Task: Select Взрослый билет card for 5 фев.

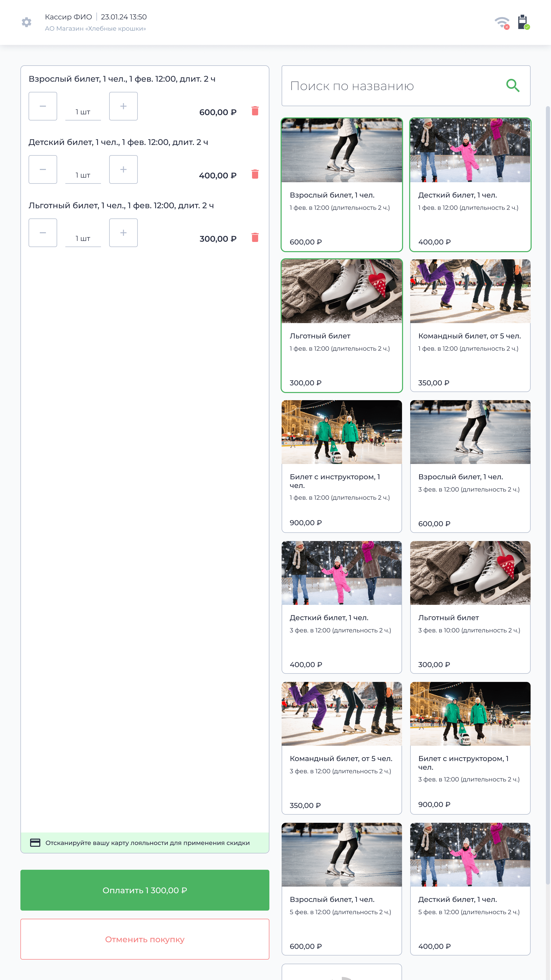Action: coord(342,889)
